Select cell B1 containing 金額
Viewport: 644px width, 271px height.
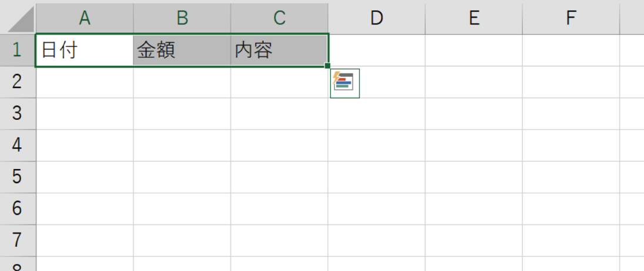coord(182,50)
